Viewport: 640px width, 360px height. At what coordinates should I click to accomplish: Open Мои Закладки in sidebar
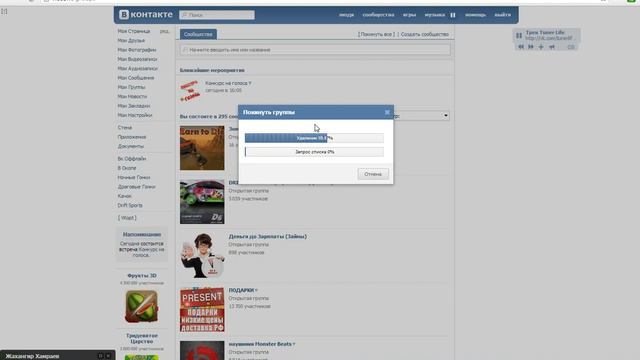[x=134, y=106]
